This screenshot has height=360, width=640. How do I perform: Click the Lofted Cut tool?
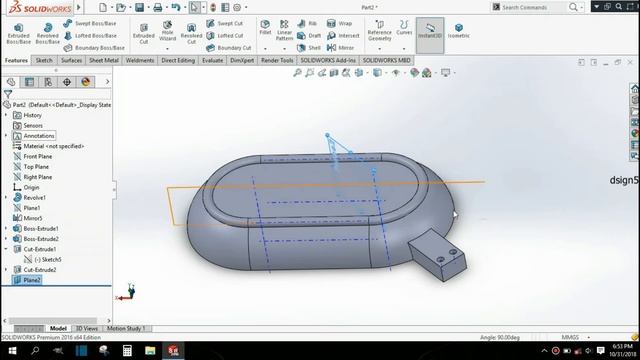click(x=224, y=36)
